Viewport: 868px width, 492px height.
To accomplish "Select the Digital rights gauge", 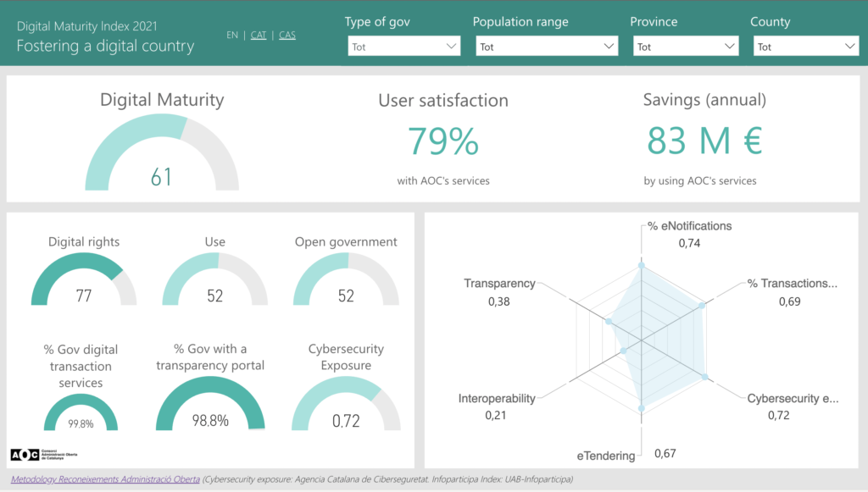I will coord(84,279).
